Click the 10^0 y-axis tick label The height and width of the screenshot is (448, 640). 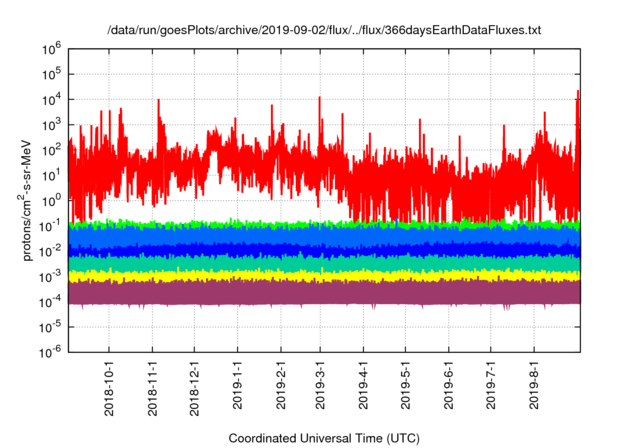coord(51,201)
